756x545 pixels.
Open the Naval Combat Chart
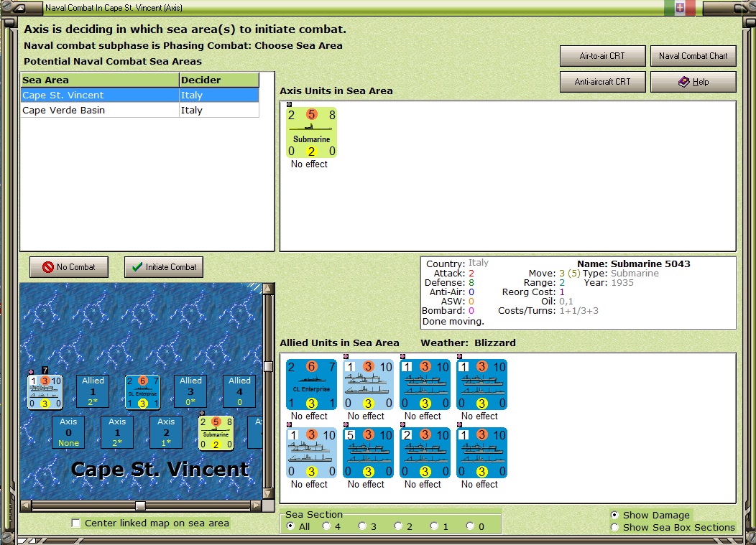[693, 56]
